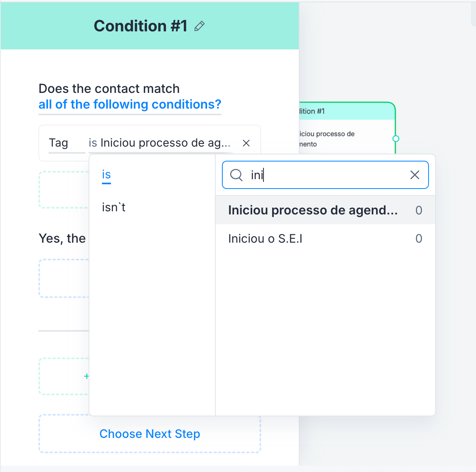Select the 'is' operator option
Viewport: 476px width, 472px height.
[106, 175]
